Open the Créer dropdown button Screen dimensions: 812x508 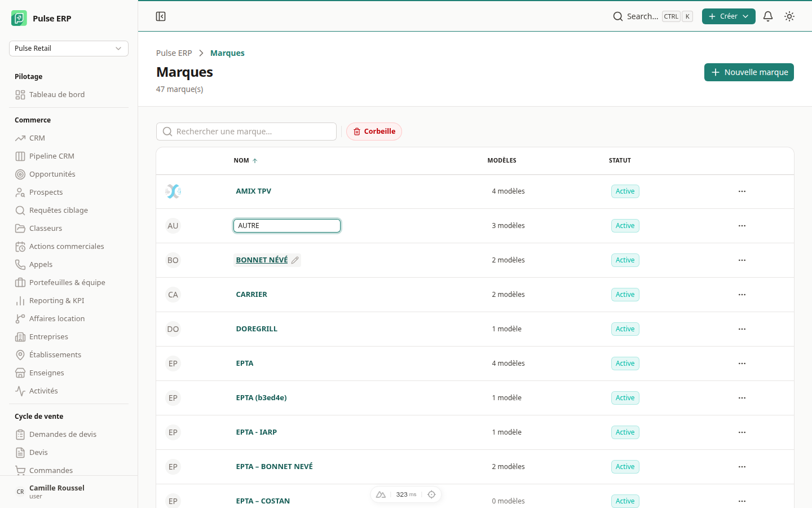[729, 16]
